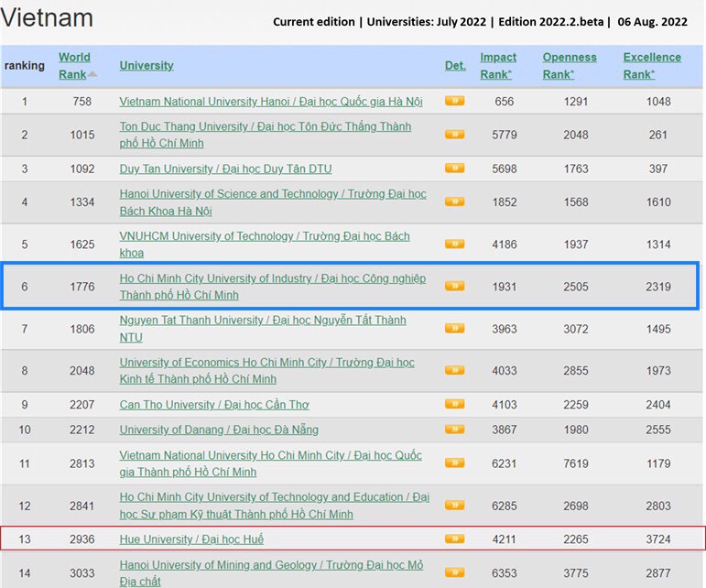Sort by Impact Rank header

498,65
